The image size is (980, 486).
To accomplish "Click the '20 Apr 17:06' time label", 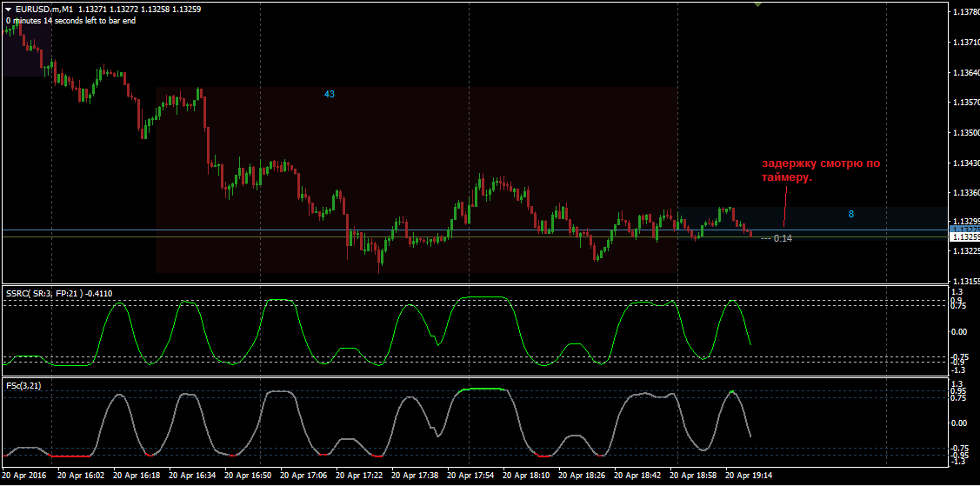I will tap(303, 476).
